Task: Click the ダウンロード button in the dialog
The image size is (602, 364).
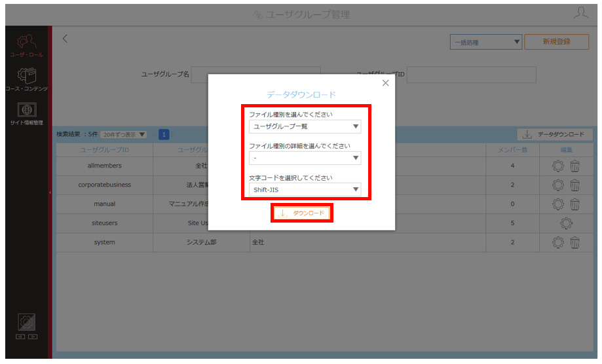Action: pyautogui.click(x=302, y=213)
